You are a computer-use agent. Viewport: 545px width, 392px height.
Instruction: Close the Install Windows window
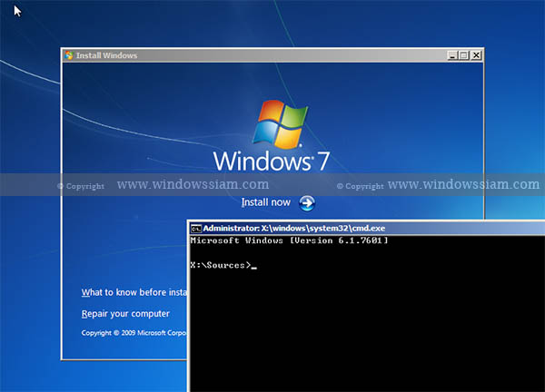(x=476, y=55)
